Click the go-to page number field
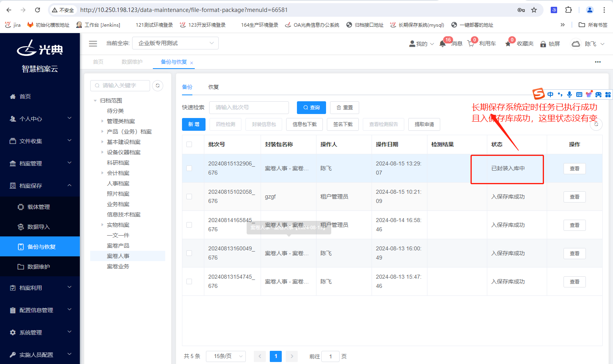The width and height of the screenshot is (613, 364). coord(330,356)
